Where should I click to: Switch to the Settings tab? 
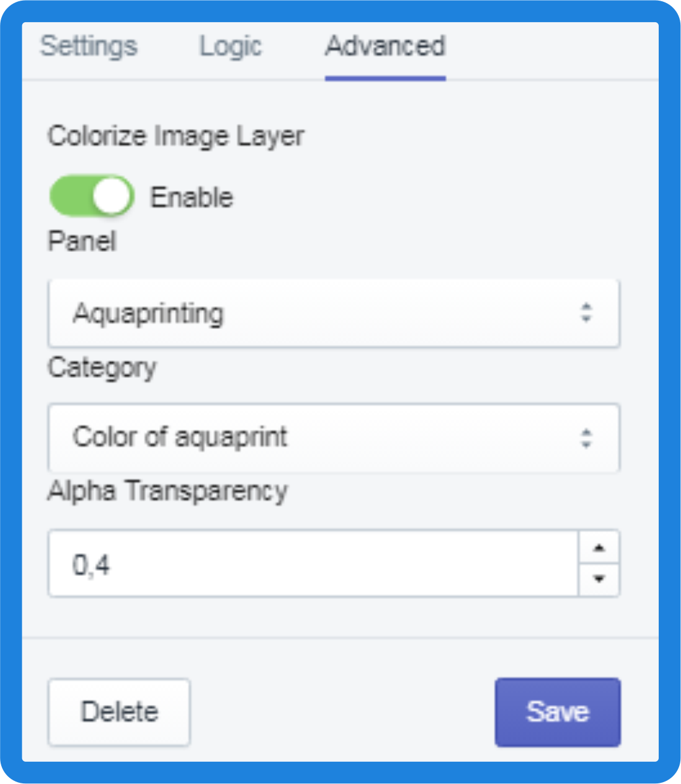[x=89, y=46]
